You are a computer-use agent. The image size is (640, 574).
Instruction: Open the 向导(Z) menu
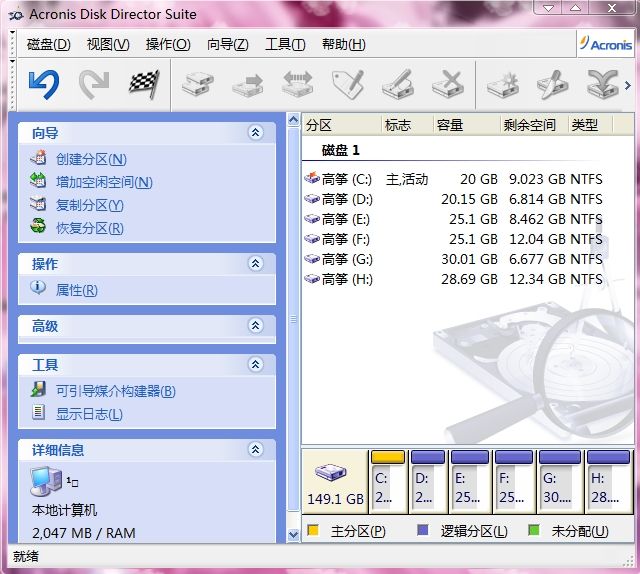coord(228,44)
